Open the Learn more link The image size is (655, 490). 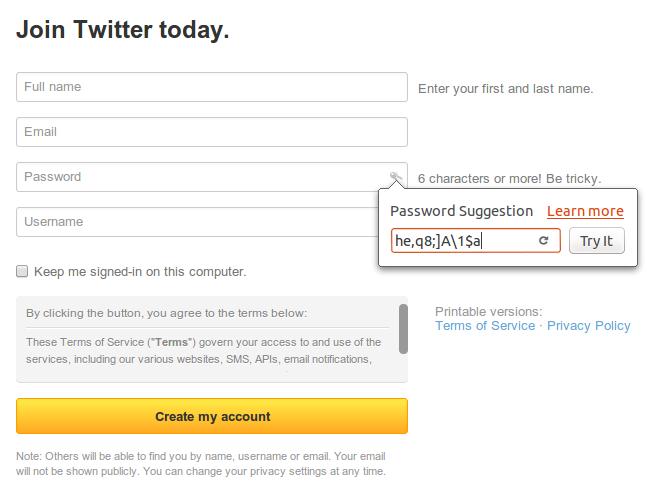pyautogui.click(x=585, y=211)
